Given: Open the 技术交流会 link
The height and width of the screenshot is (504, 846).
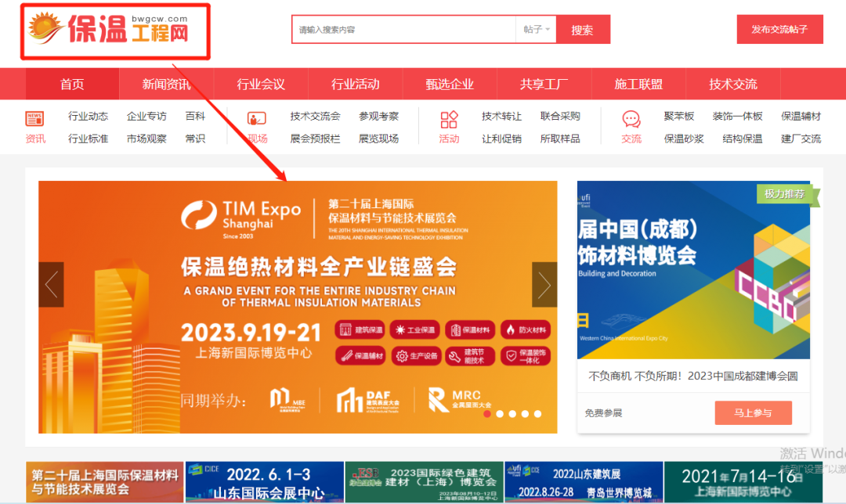Looking at the screenshot, I should click(x=315, y=116).
